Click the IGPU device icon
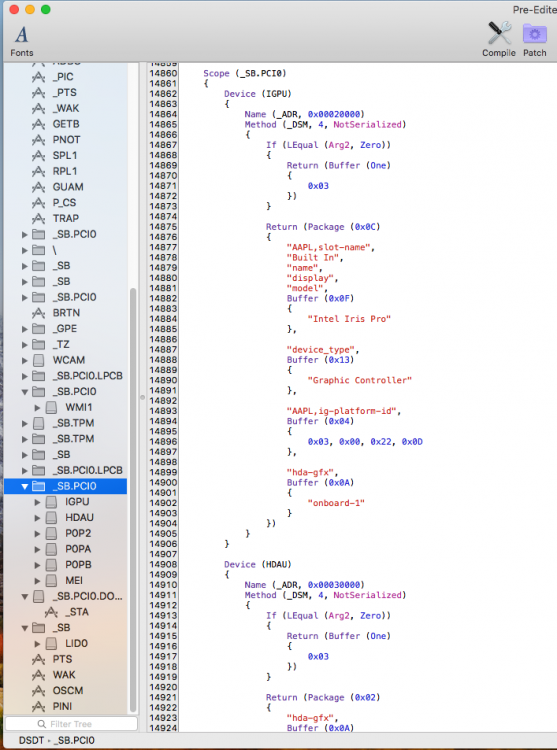The width and height of the screenshot is (557, 750). (51, 502)
